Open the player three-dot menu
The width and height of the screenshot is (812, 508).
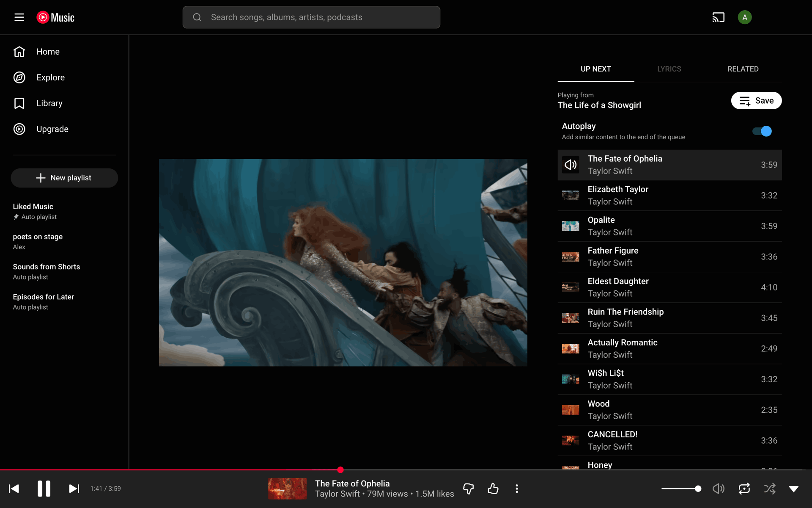[x=517, y=489]
